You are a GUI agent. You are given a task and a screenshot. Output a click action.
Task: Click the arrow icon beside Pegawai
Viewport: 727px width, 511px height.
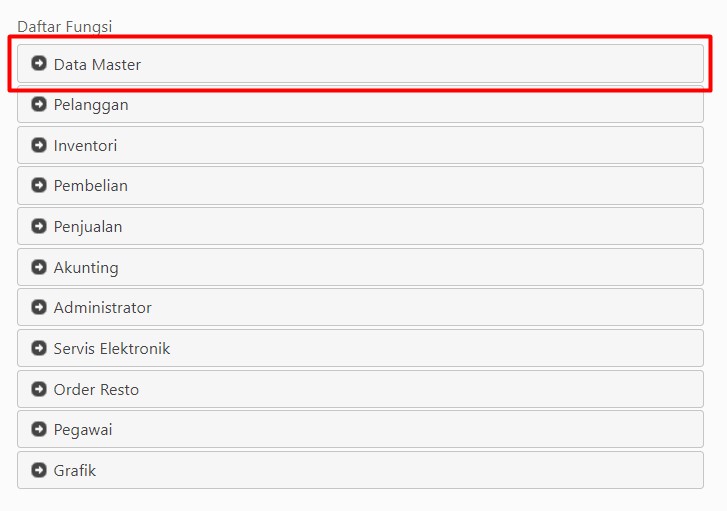39,429
